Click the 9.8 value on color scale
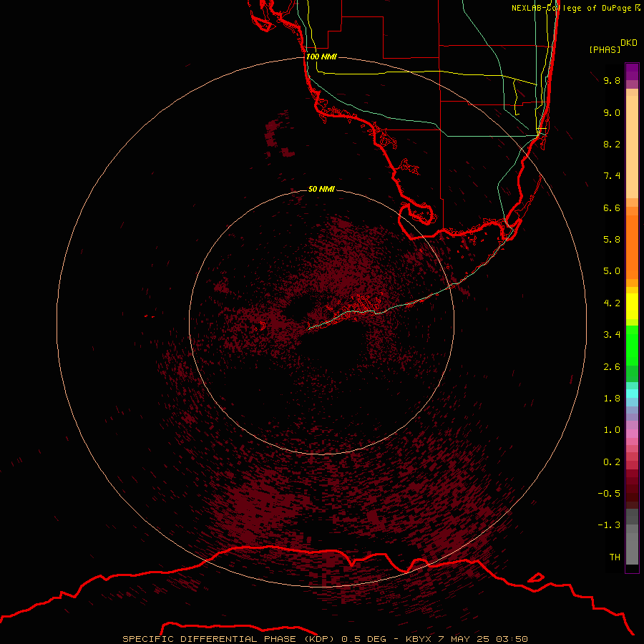Image resolution: width=644 pixels, height=644 pixels. tap(612, 80)
